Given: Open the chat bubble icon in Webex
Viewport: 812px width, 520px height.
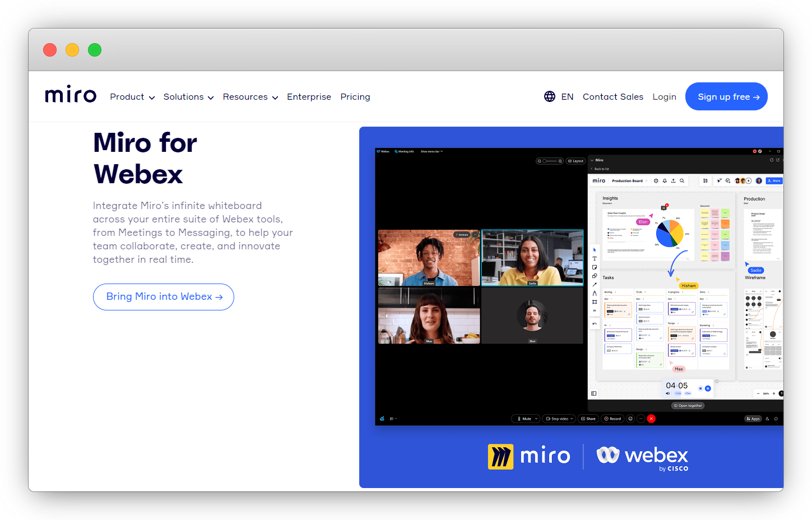Looking at the screenshot, I should [x=776, y=419].
